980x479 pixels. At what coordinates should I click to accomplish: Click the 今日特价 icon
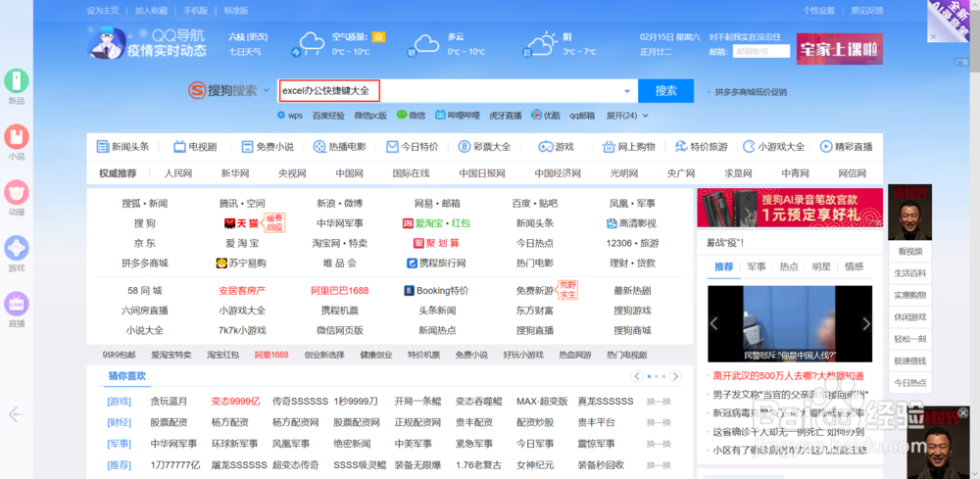point(393,147)
